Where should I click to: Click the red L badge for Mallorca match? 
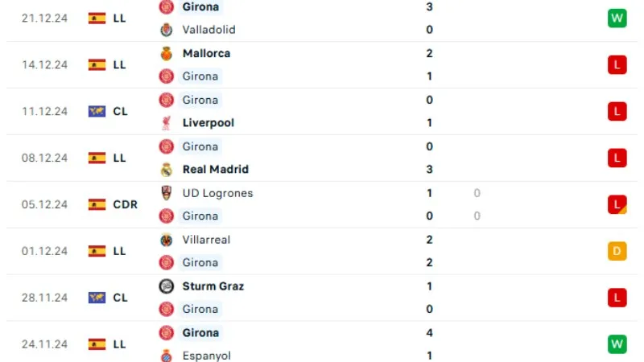[x=617, y=65]
